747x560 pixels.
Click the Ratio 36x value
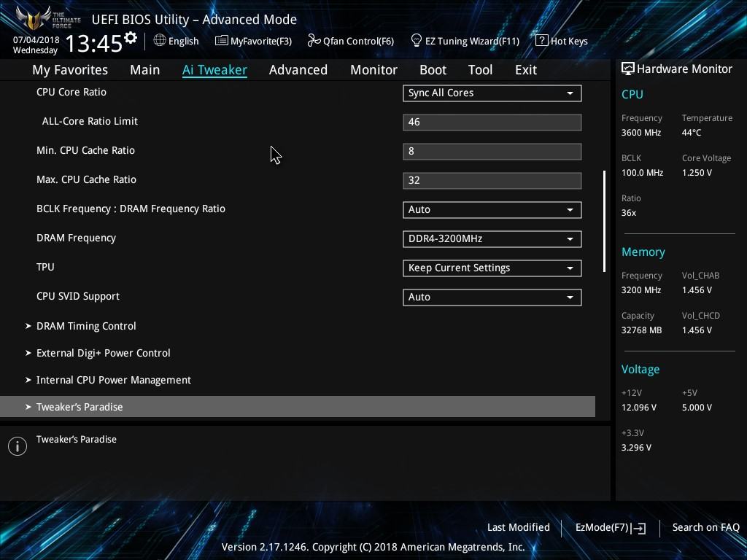point(629,213)
